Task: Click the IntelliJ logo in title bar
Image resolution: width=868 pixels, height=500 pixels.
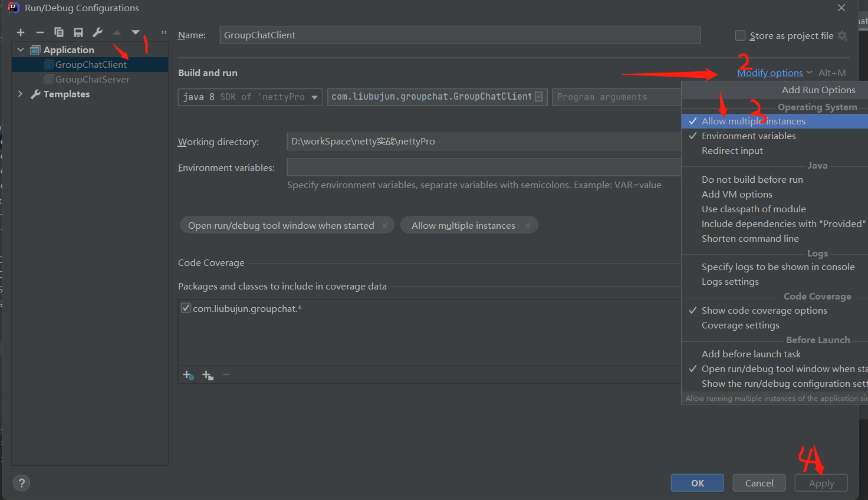Action: pyautogui.click(x=13, y=8)
